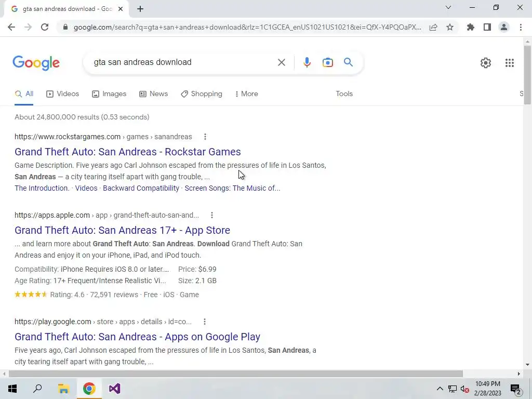This screenshot has height=399, width=532.
Task: Open Chrome's three-dot main menu
Action: [x=521, y=27]
